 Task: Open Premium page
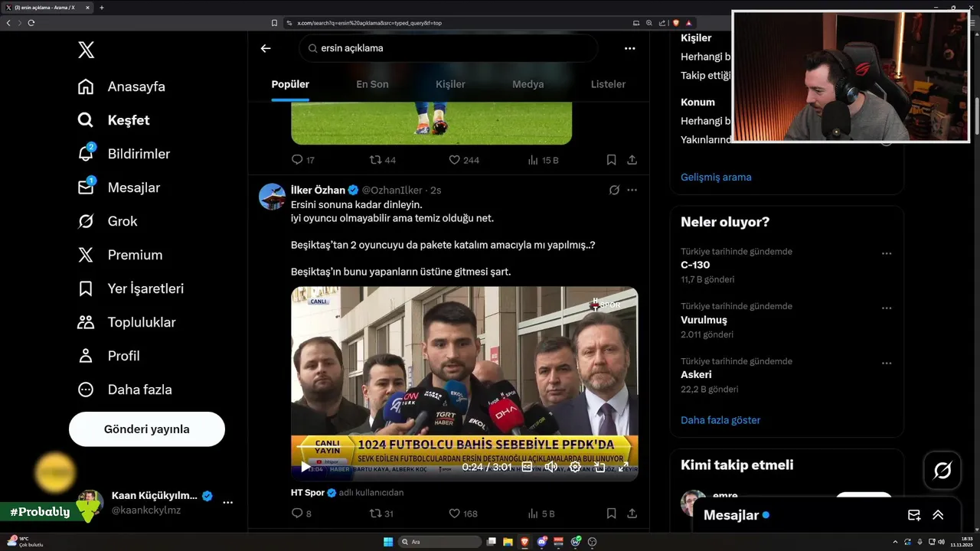tap(119, 255)
